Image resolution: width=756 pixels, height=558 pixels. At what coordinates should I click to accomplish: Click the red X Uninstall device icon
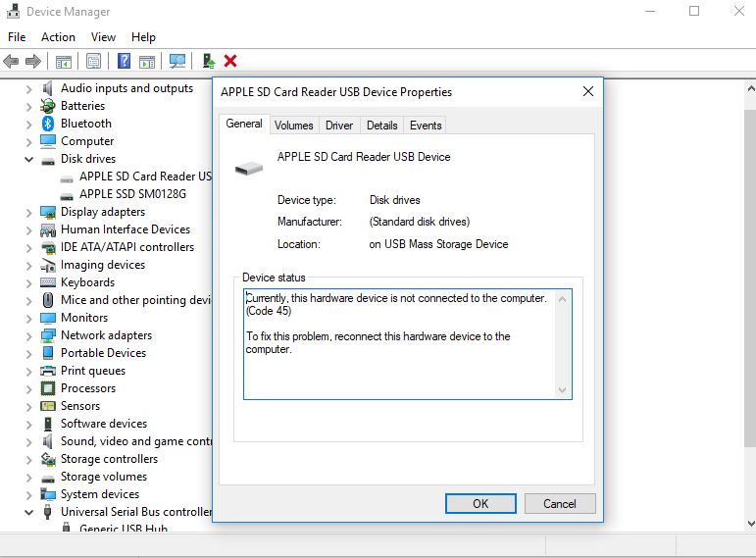pos(230,61)
